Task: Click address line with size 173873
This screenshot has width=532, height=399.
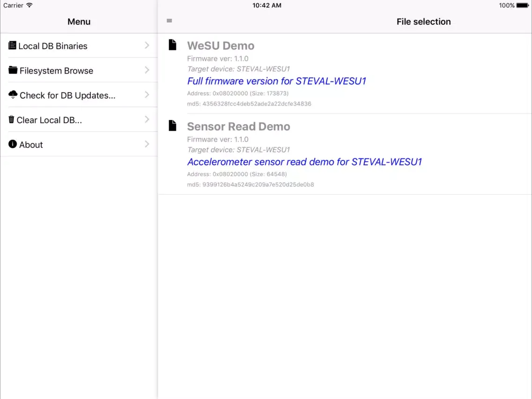Action: coord(237,93)
